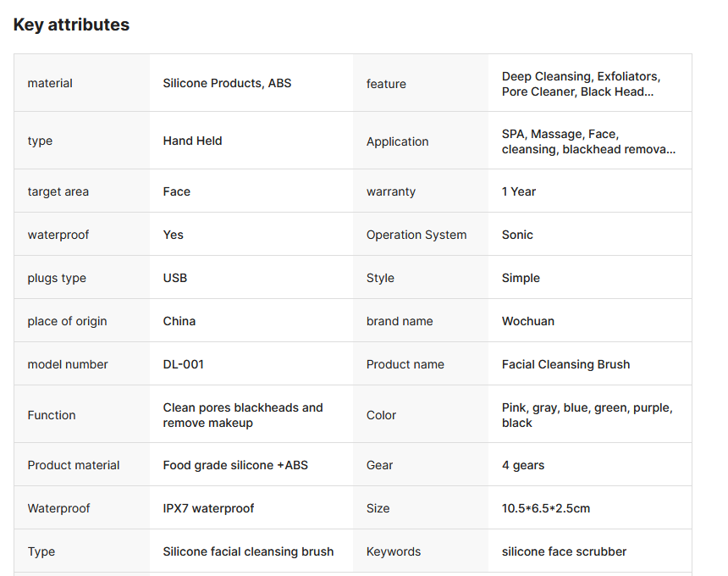Click the Color value listing Pink, gray, blue
The width and height of the screenshot is (728, 576).
[x=587, y=415]
